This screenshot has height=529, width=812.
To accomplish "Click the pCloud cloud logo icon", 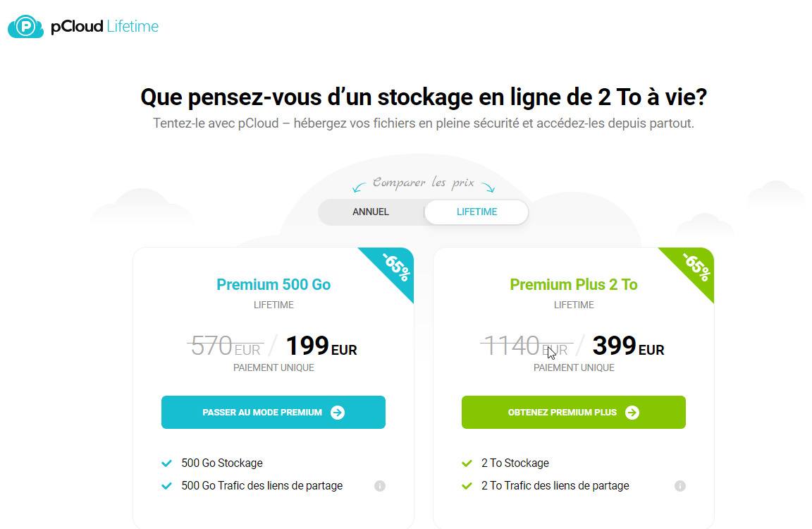I will 26,27.
